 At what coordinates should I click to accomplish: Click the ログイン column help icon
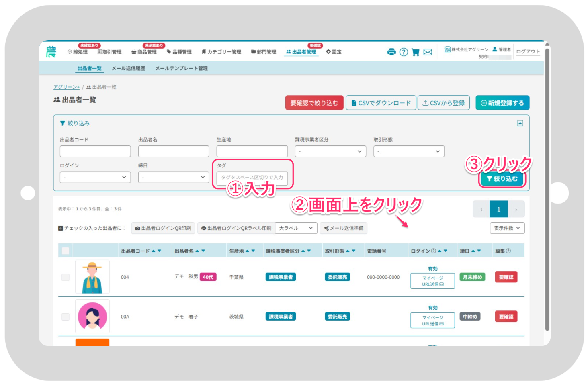433,251
